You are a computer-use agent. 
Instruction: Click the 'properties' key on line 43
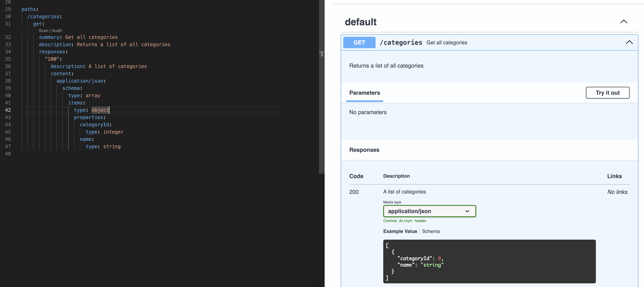coord(89,117)
